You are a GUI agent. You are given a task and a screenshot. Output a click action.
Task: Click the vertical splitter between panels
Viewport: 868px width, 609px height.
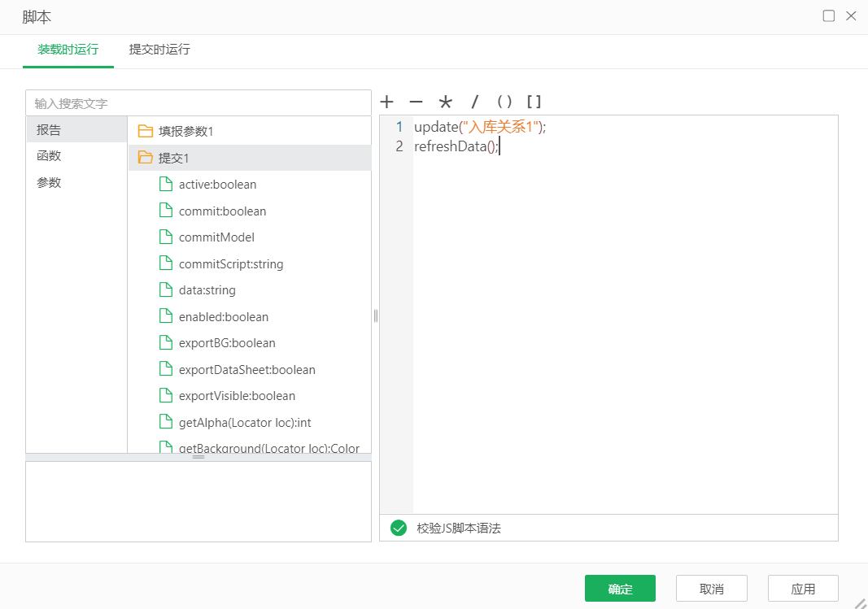coord(375,315)
